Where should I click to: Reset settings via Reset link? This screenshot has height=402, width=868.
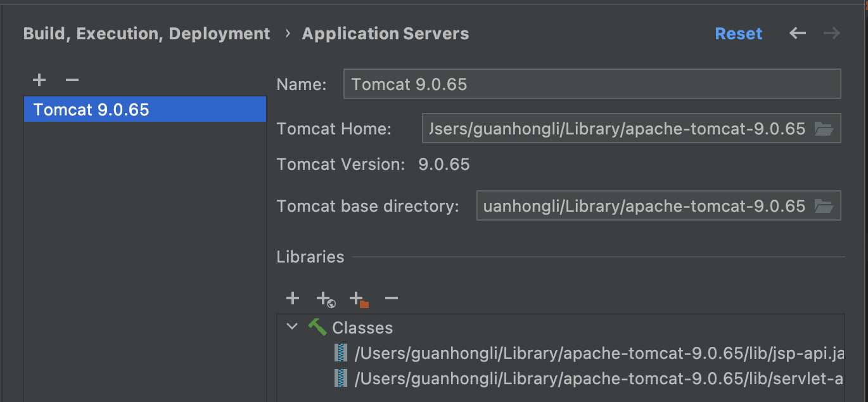[739, 34]
